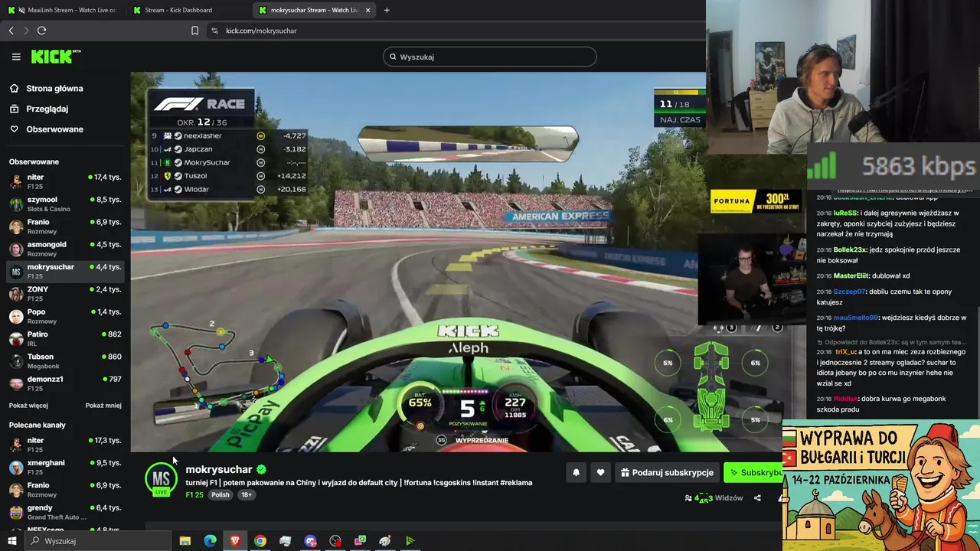Open followed channel ZONY
Viewport: 980px width, 551px height.
[64, 294]
